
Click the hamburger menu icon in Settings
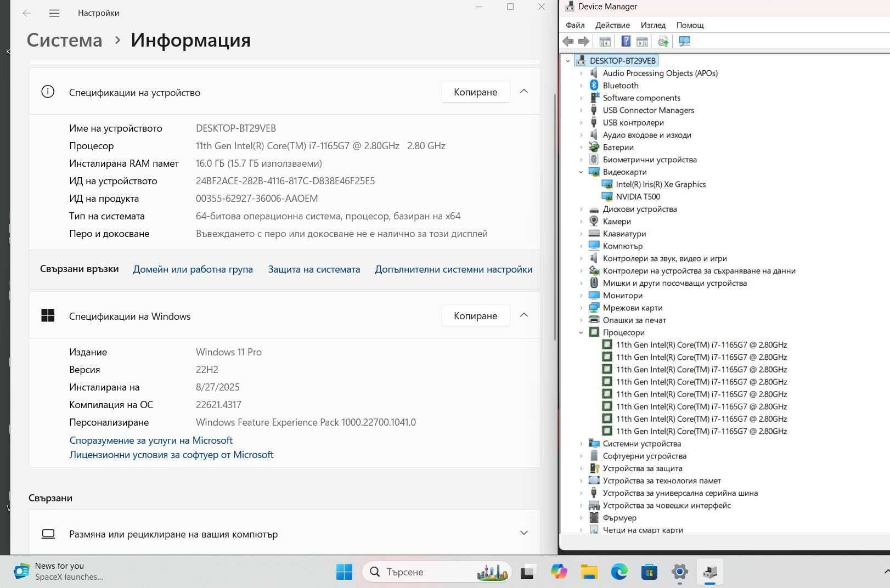54,13
